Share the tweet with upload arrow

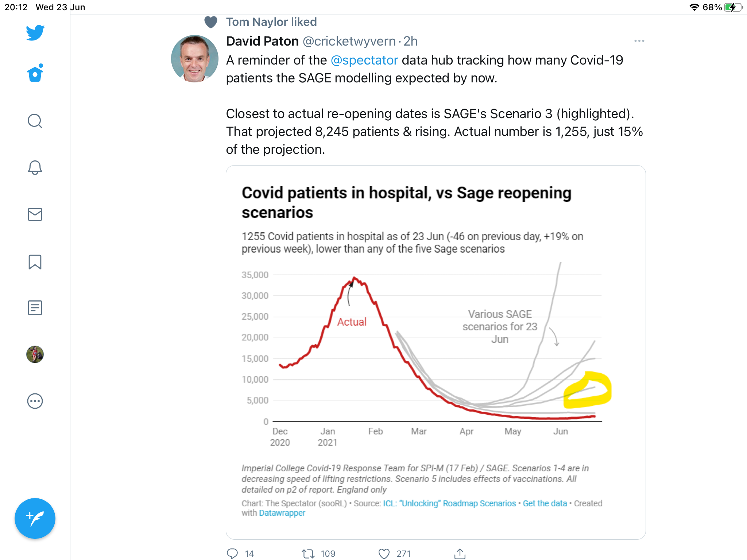pos(460,553)
